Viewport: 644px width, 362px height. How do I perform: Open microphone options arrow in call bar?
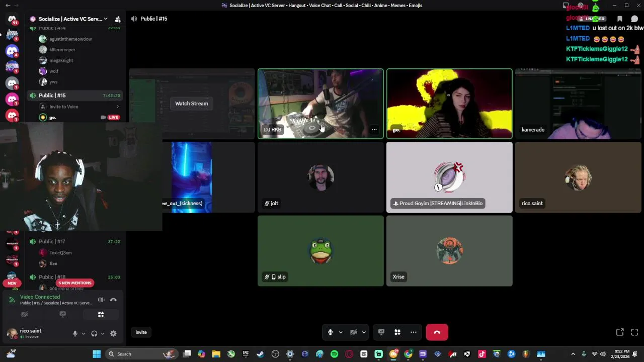pos(341,332)
